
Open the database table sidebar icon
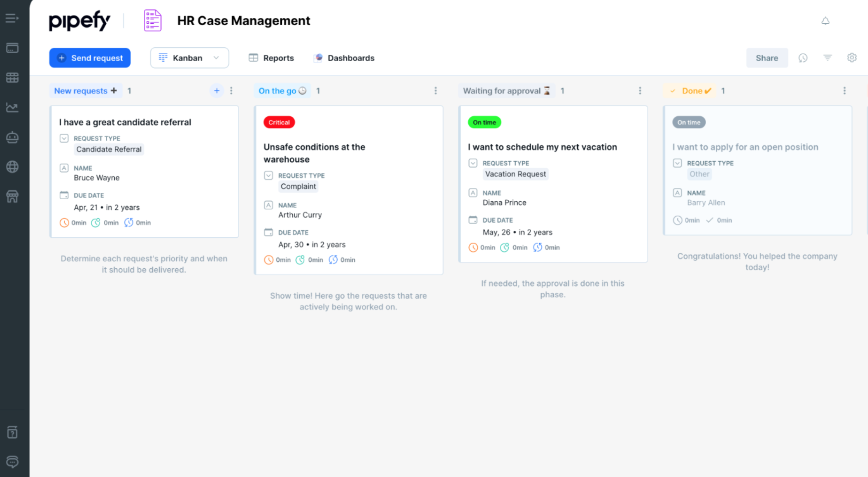pyautogui.click(x=12, y=78)
